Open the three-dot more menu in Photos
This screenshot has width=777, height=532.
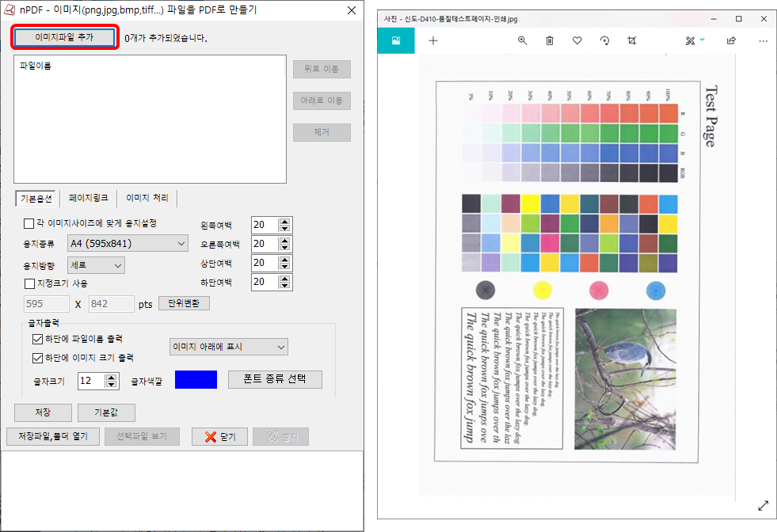763,40
